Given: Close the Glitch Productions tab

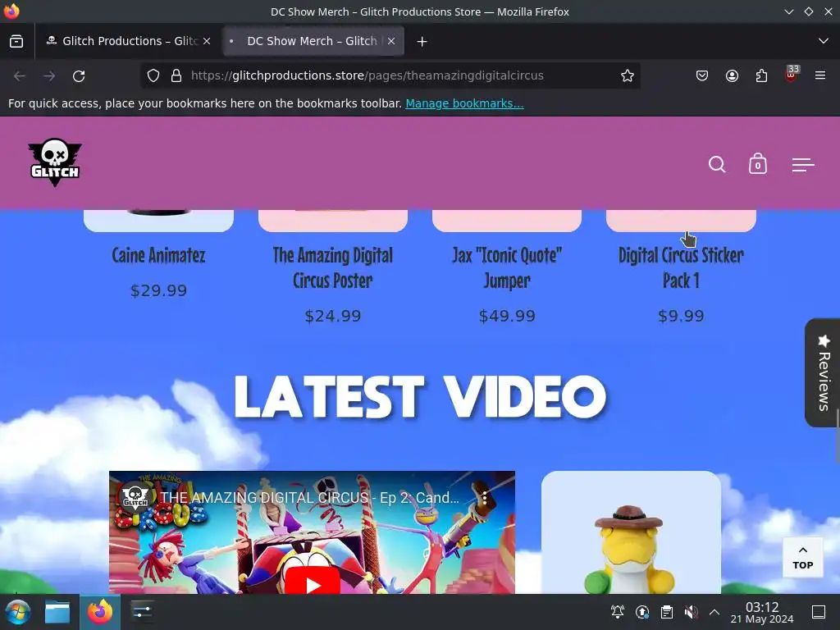Looking at the screenshot, I should point(207,41).
